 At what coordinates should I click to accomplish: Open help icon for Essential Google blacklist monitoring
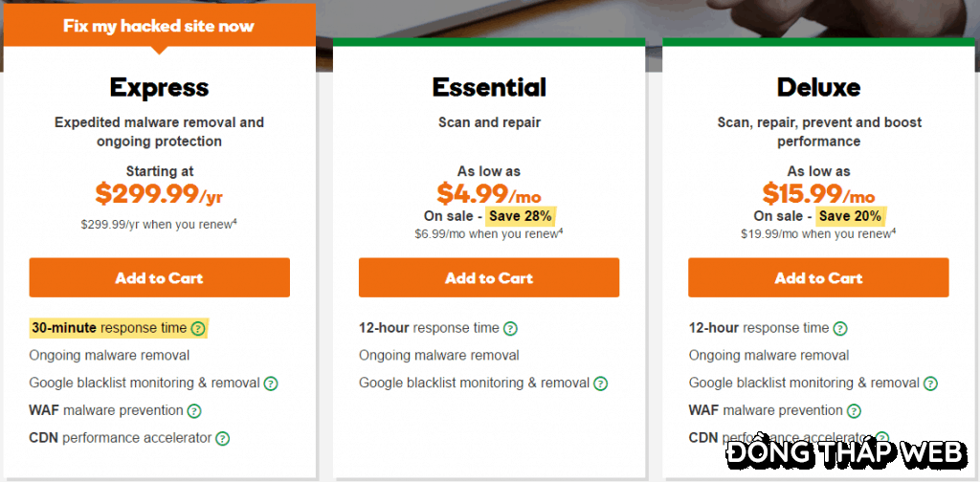(600, 383)
